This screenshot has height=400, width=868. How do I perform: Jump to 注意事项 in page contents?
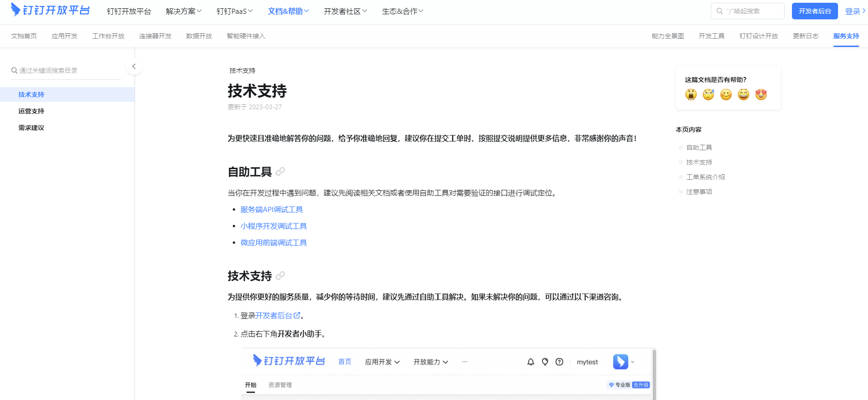pos(699,192)
